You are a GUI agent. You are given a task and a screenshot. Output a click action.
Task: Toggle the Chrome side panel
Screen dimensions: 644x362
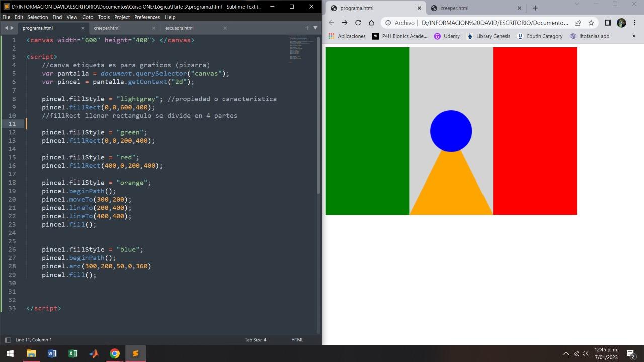tap(608, 23)
